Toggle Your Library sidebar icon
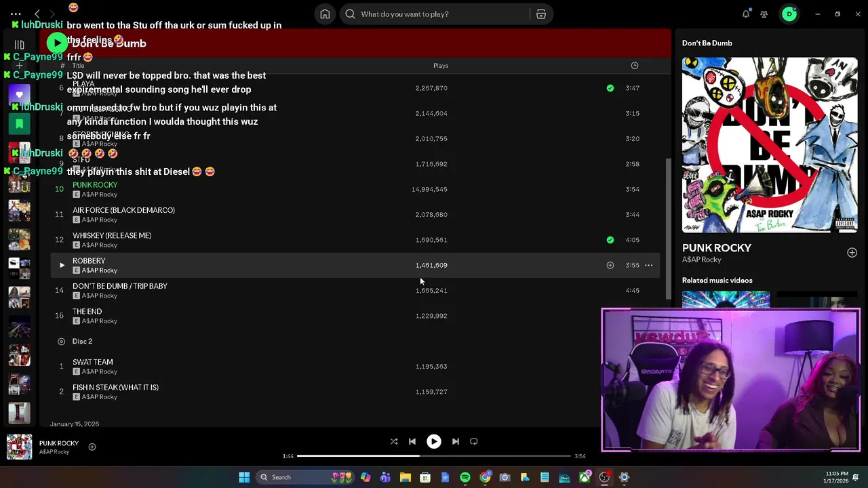Image resolution: width=868 pixels, height=488 pixels. pyautogui.click(x=19, y=45)
